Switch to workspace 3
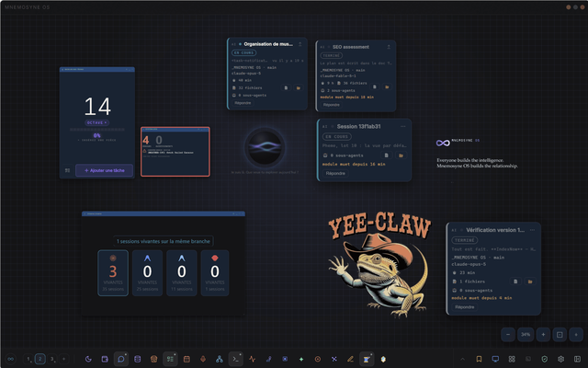588x368 pixels. tap(52, 359)
